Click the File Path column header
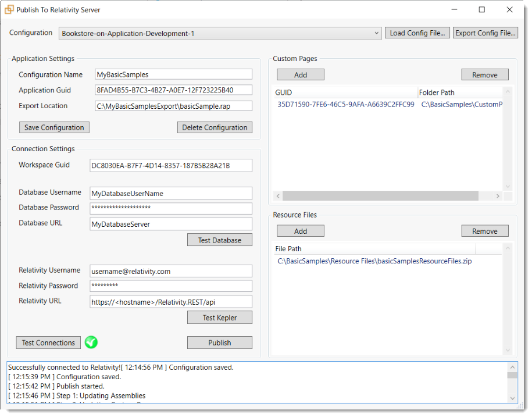The image size is (532, 417). pyautogui.click(x=374, y=249)
